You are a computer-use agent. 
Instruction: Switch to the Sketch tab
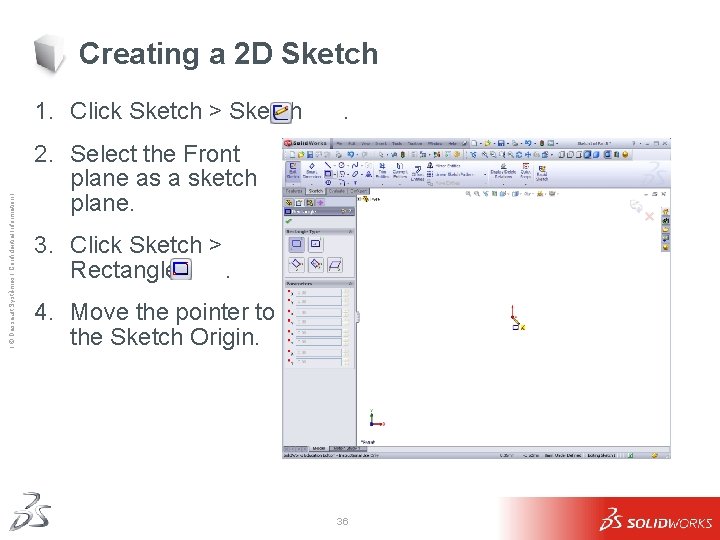pos(316,191)
